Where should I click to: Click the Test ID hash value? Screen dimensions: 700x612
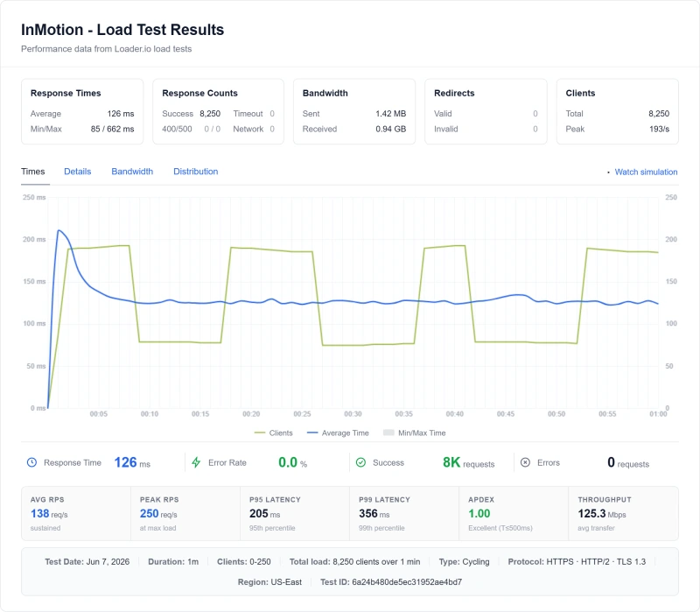pyautogui.click(x=407, y=582)
